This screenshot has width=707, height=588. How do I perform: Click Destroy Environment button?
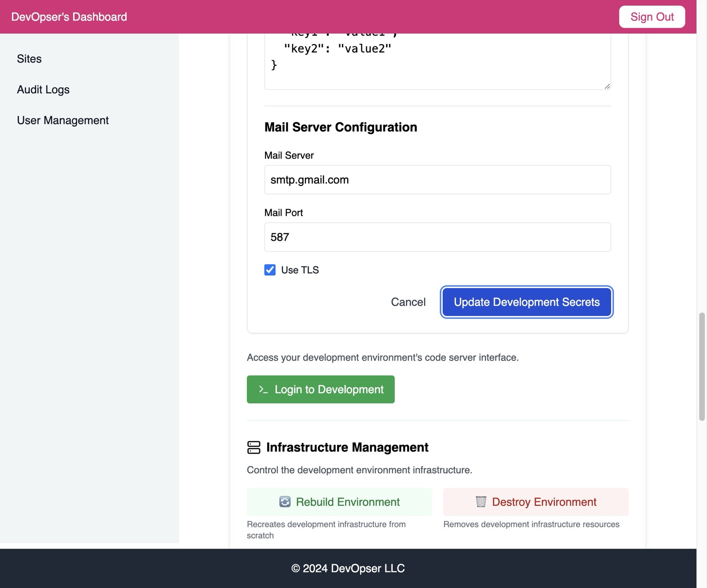click(x=536, y=502)
